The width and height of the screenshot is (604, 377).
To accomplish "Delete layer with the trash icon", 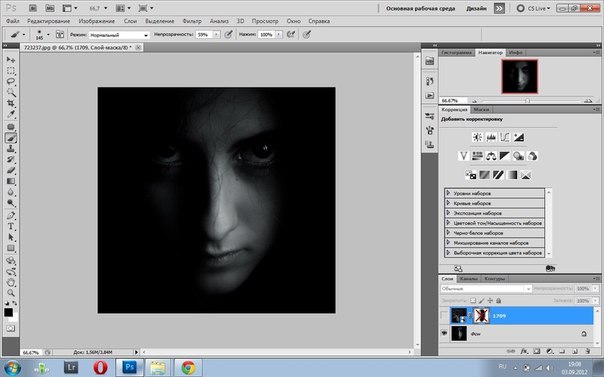I will pos(587,351).
